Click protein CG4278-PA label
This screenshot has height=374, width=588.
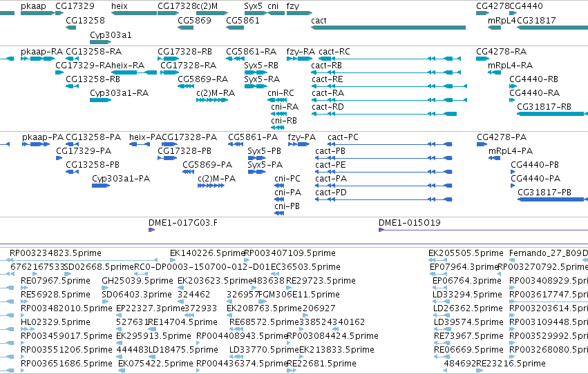point(502,137)
